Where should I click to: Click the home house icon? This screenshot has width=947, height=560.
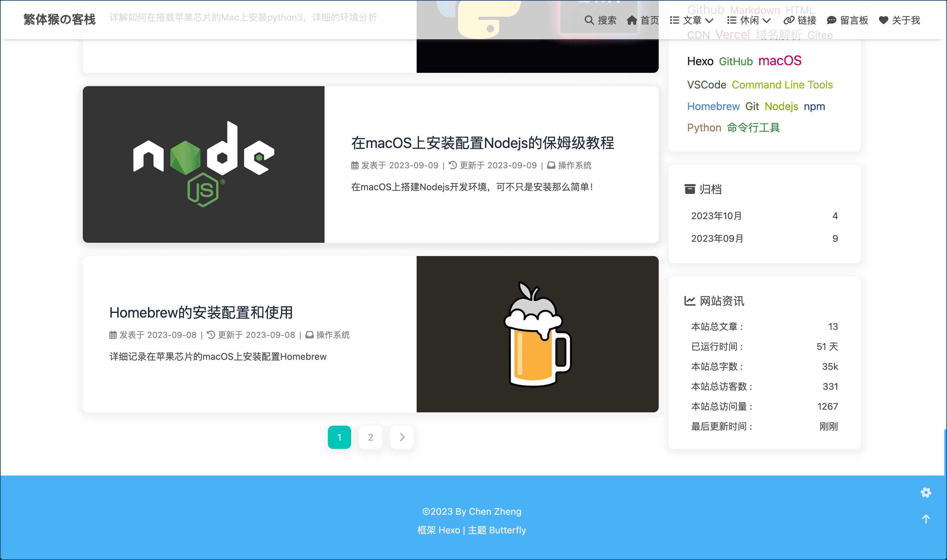632,20
